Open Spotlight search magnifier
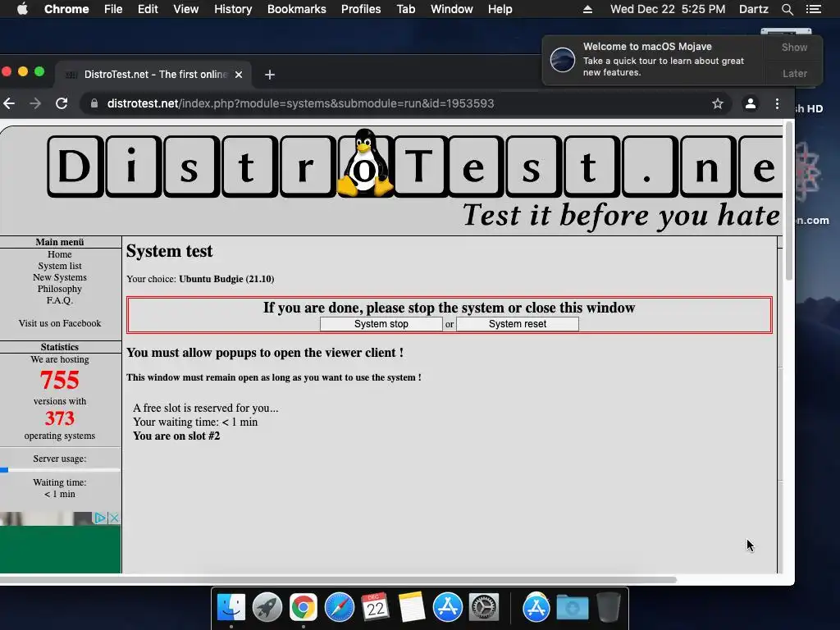 (x=787, y=9)
